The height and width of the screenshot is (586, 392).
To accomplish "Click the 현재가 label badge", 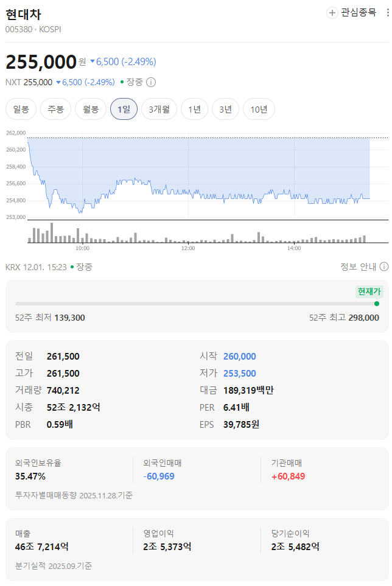I will click(x=369, y=291).
